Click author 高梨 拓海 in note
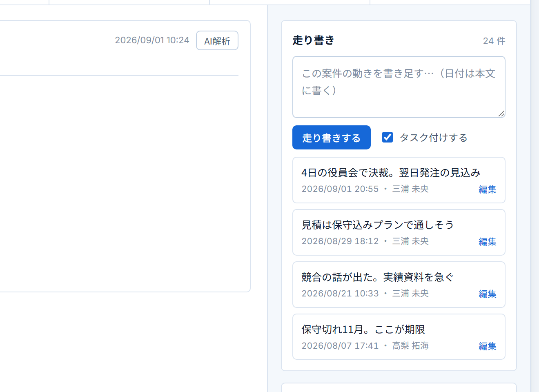The image size is (539, 392). [410, 346]
